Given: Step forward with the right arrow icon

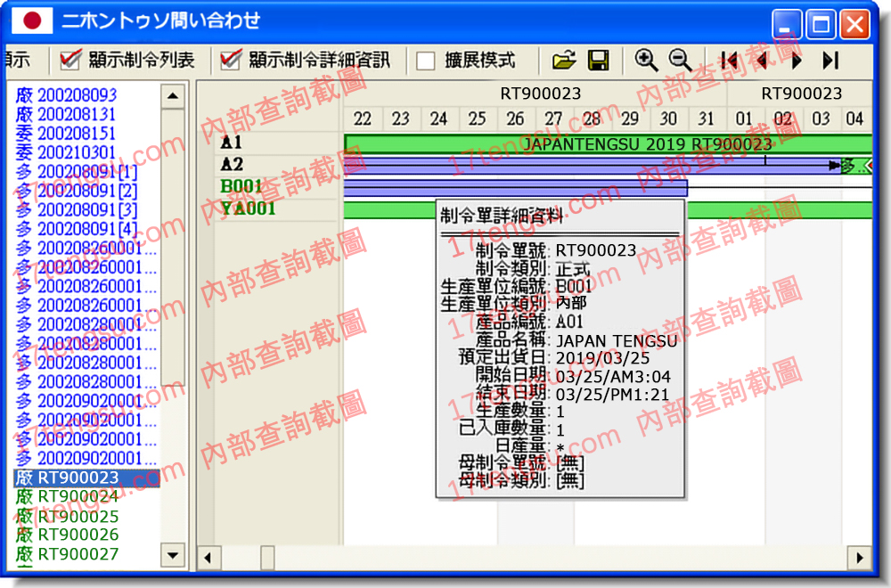Looking at the screenshot, I should click(797, 61).
